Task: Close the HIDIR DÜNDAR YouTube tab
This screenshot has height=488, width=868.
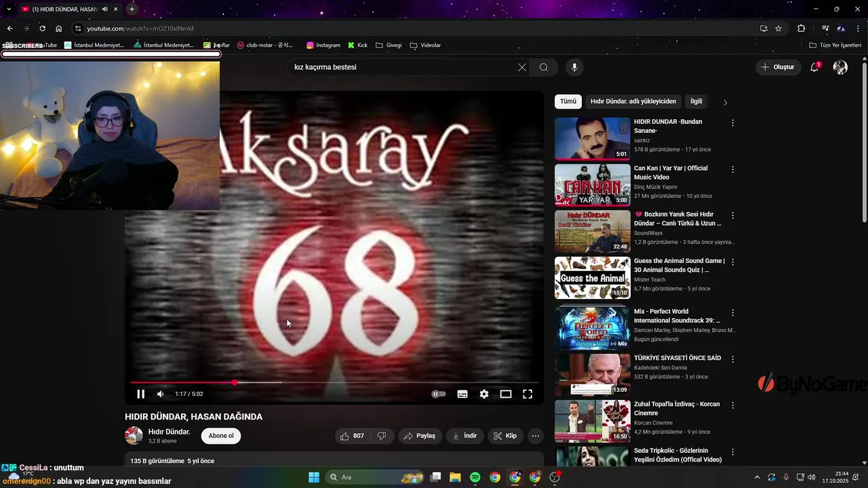Action: 116,9
